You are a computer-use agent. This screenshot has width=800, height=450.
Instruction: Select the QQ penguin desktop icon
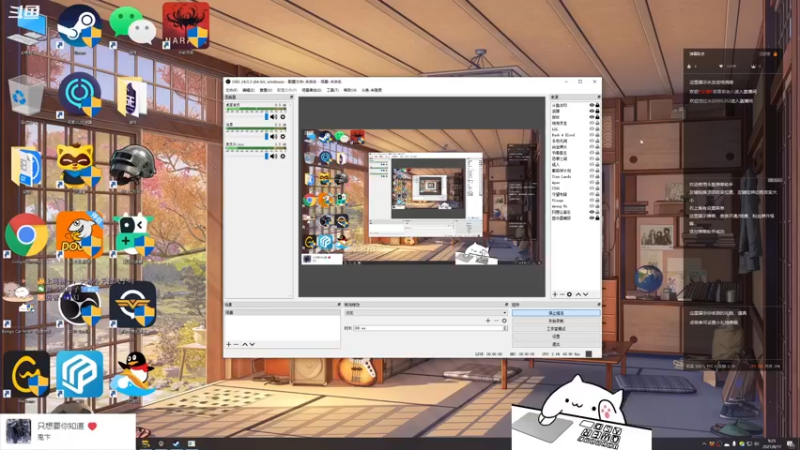click(x=133, y=374)
